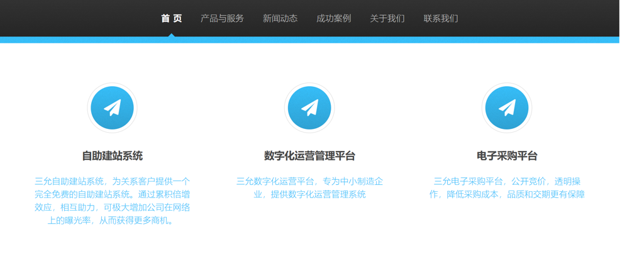Open the 新闻动态 navigation item
Viewport: 644px width, 254px height.
pos(280,18)
